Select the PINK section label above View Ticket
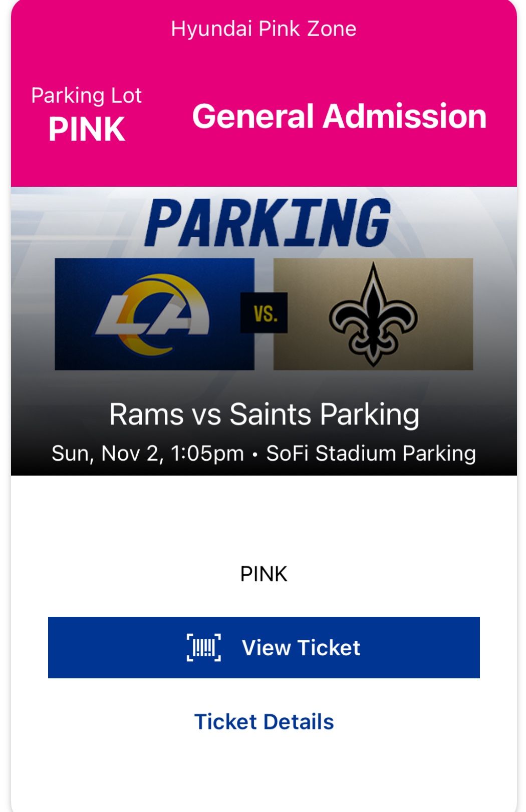Screen dimensions: 526x812 [263, 575]
